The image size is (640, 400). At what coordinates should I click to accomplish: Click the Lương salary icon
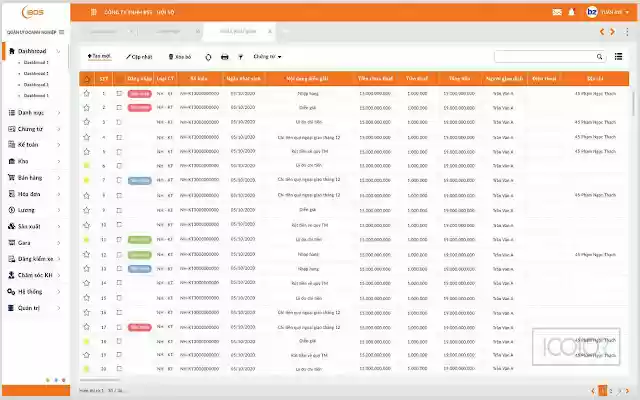pyautogui.click(x=11, y=210)
